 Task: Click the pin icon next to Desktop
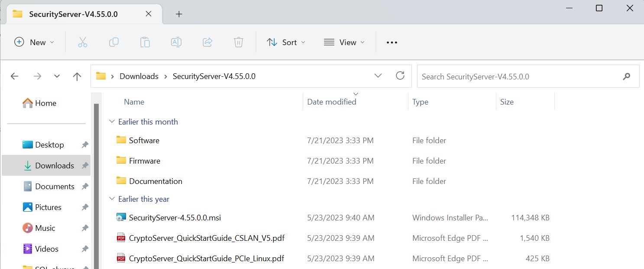click(85, 145)
